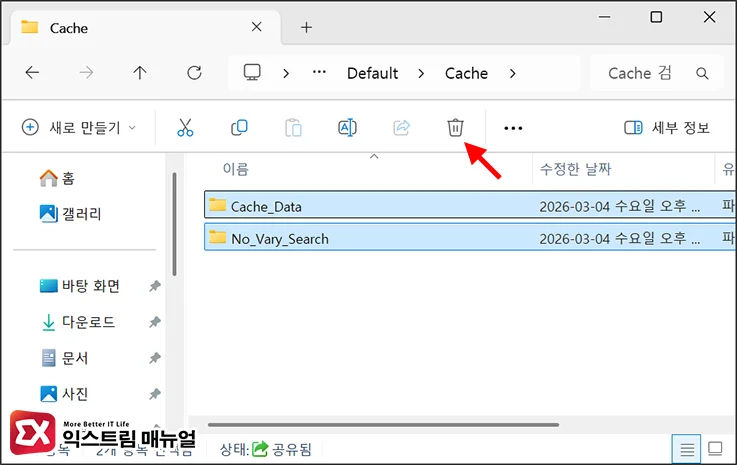The width and height of the screenshot is (737, 465).
Task: Click the This PC monitor icon in address bar
Action: pos(252,72)
